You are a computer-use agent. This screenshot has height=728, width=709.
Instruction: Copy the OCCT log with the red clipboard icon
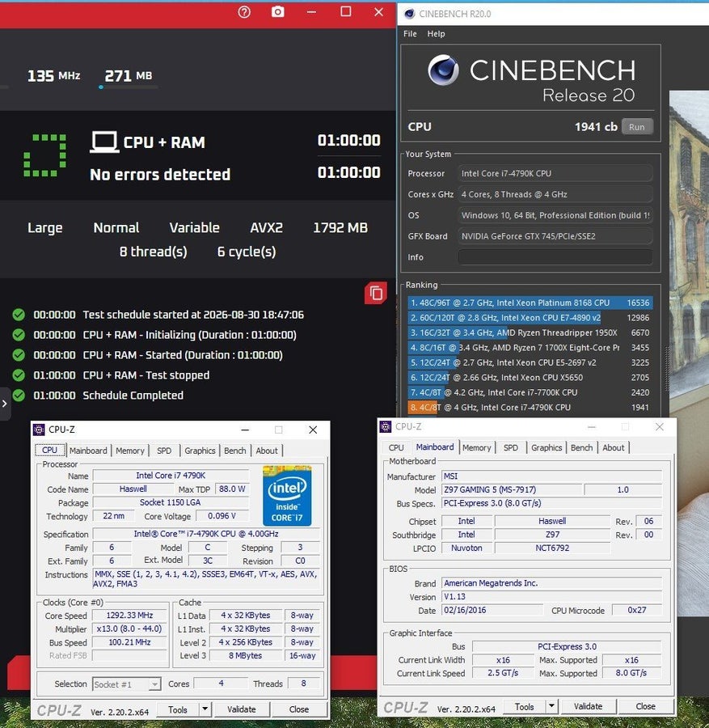[x=375, y=293]
